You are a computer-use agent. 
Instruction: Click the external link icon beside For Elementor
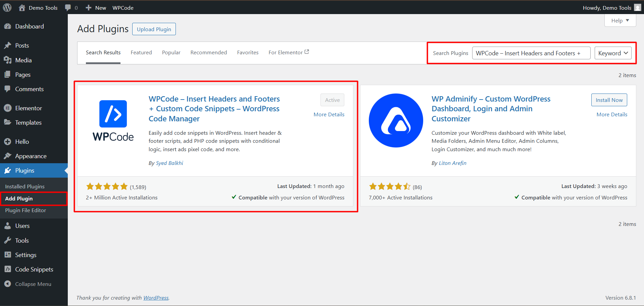307,52
